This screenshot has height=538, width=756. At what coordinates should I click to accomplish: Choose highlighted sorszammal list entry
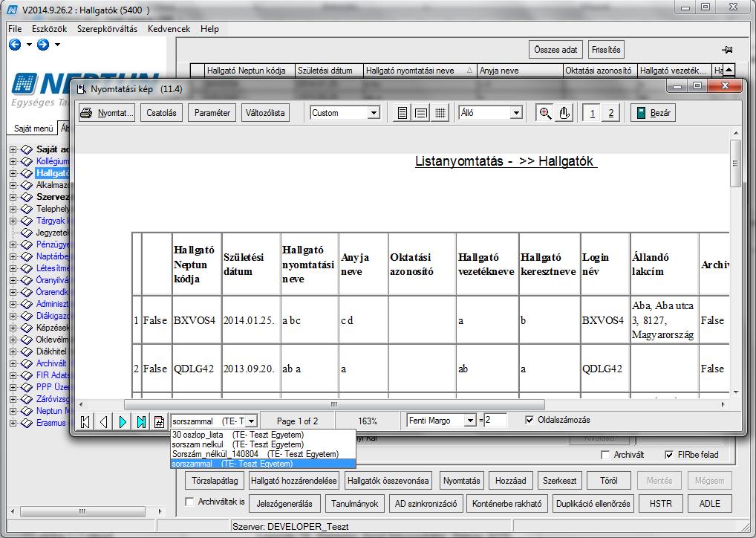[263, 464]
